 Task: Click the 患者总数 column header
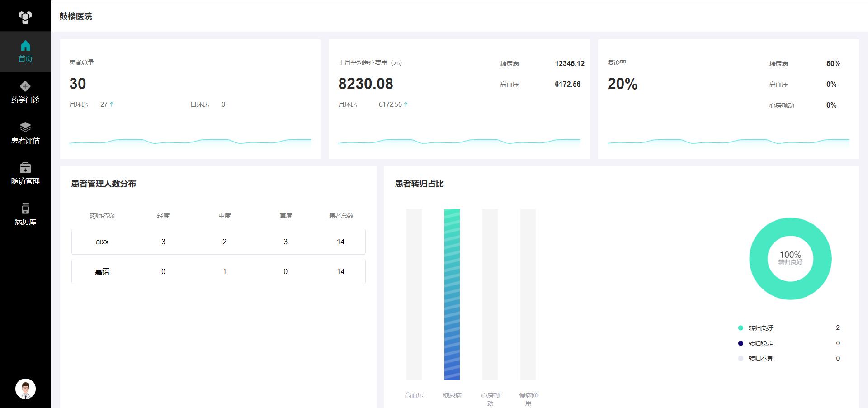point(341,216)
